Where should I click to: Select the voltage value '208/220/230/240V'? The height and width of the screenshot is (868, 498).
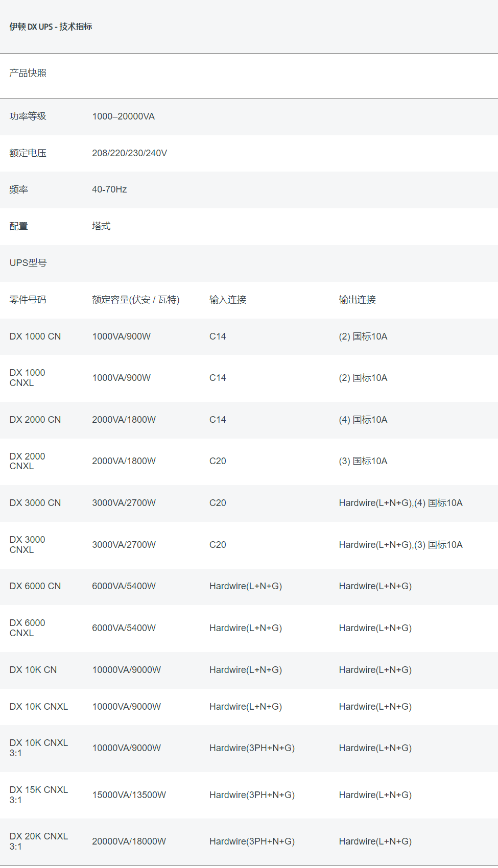click(130, 153)
